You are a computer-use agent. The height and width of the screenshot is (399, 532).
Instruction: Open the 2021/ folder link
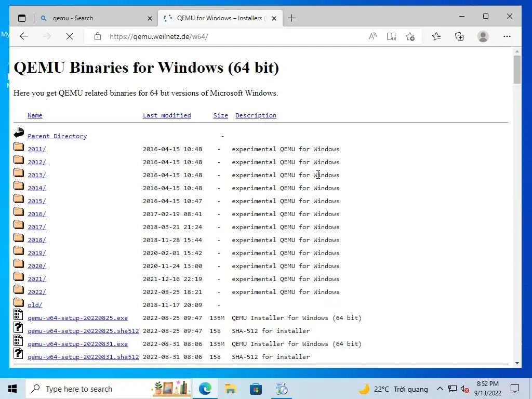pyautogui.click(x=37, y=279)
